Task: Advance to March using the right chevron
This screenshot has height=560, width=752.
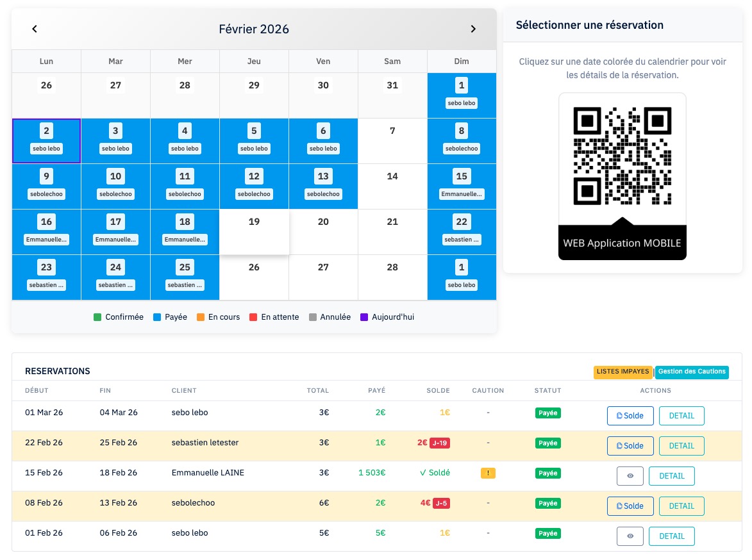Action: click(x=473, y=29)
